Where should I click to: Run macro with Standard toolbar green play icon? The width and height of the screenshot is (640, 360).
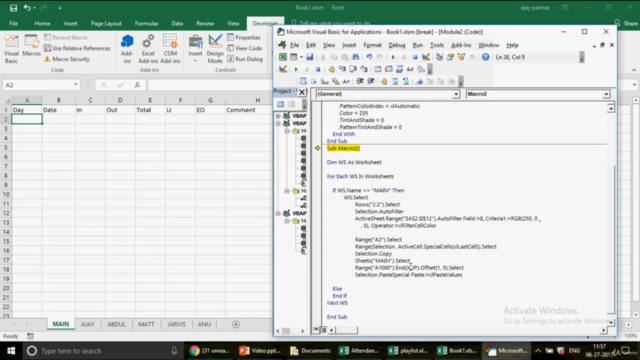393,57
